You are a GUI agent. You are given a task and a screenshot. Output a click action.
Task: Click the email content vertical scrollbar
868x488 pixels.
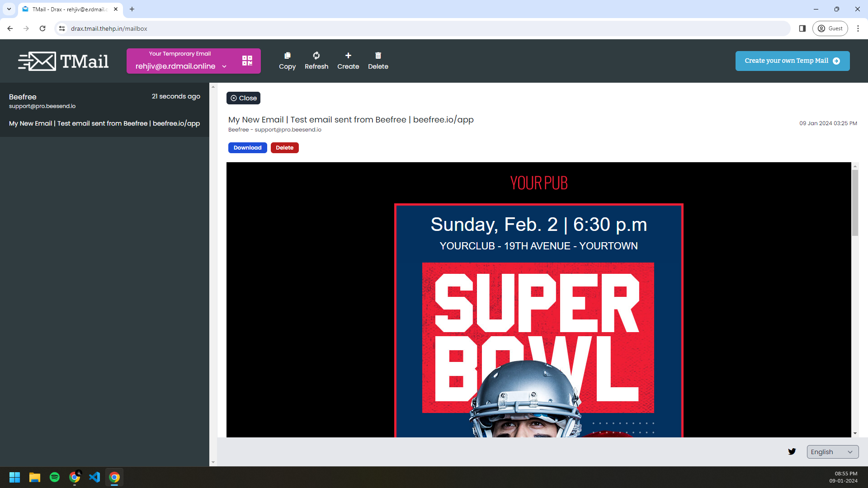tap(855, 203)
